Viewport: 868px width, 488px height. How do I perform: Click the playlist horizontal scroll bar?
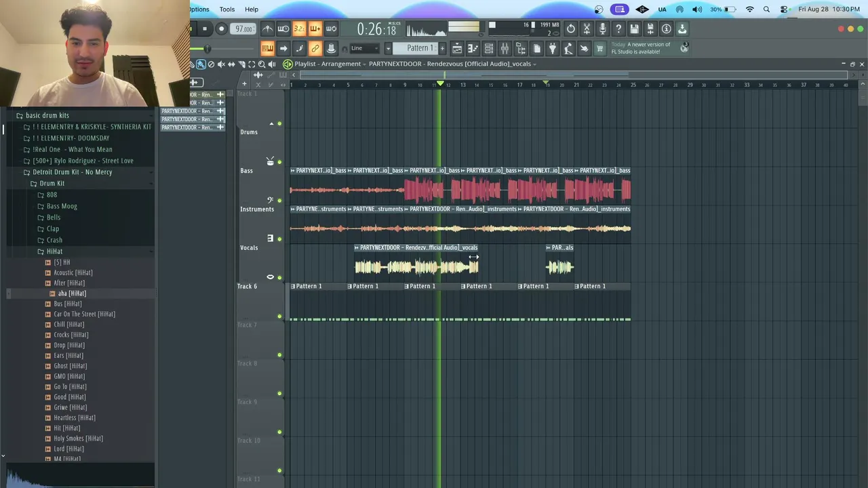574,75
